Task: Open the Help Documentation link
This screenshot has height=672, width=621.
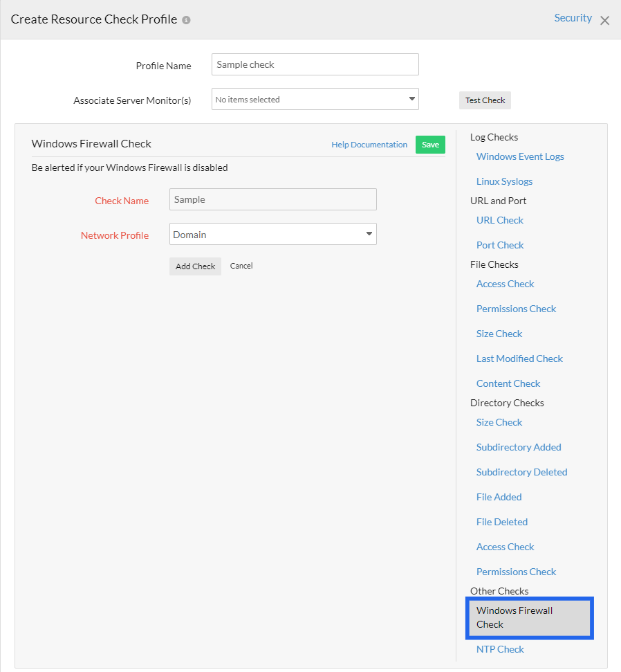Action: tap(369, 145)
